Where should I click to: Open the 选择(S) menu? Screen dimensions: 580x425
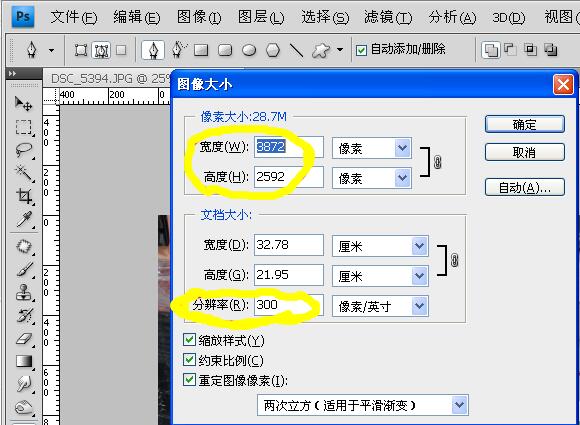coord(325,17)
